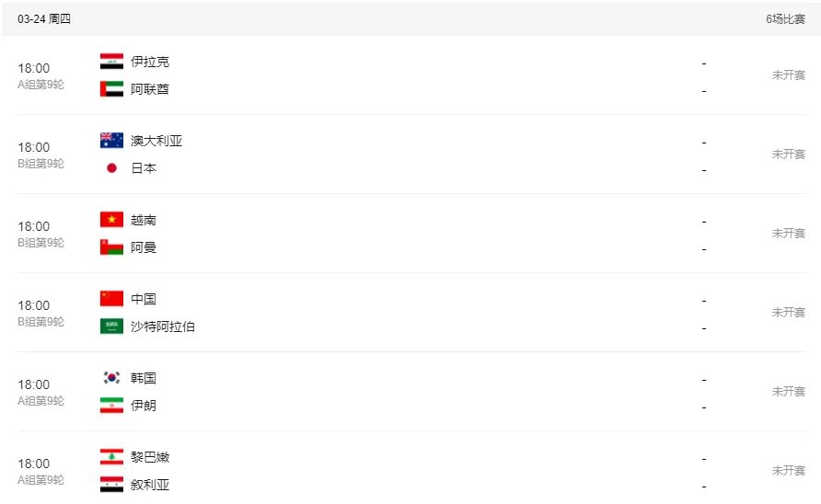821x504 pixels.
Task: Click the Syria flag next to 叙利亚
Action: point(111,485)
